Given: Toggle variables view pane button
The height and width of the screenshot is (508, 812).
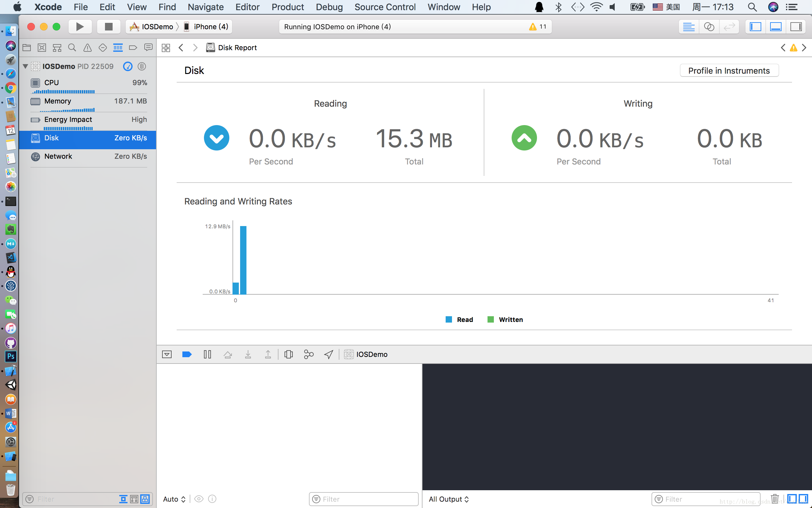Looking at the screenshot, I should [x=792, y=499].
